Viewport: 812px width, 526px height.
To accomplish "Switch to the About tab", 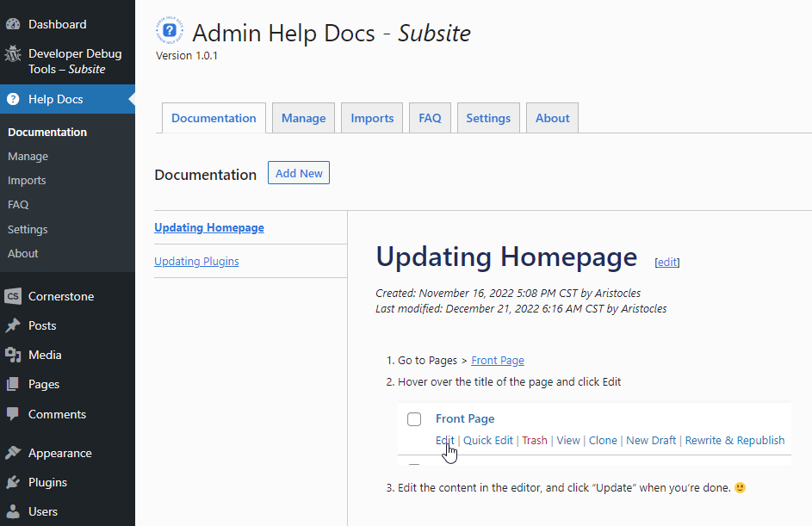I will 552,117.
